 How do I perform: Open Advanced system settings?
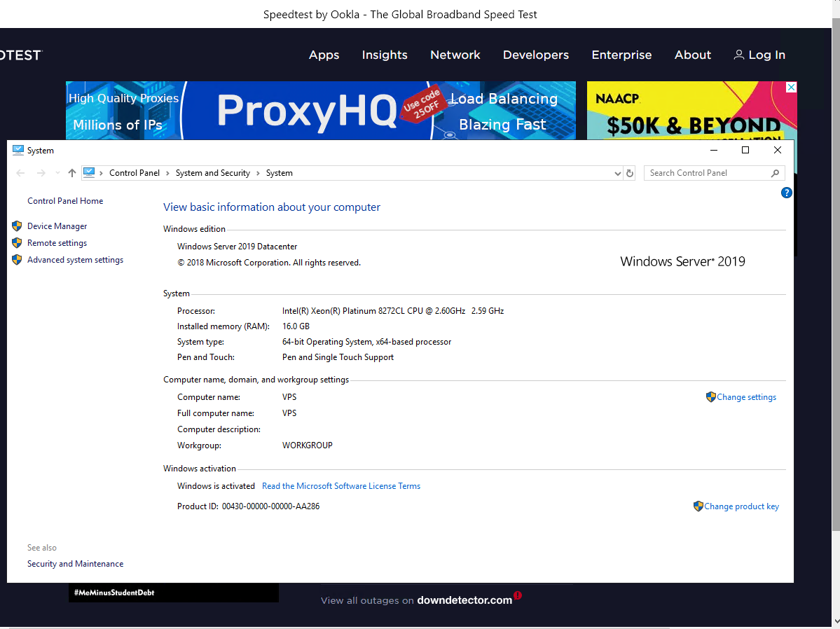(75, 260)
